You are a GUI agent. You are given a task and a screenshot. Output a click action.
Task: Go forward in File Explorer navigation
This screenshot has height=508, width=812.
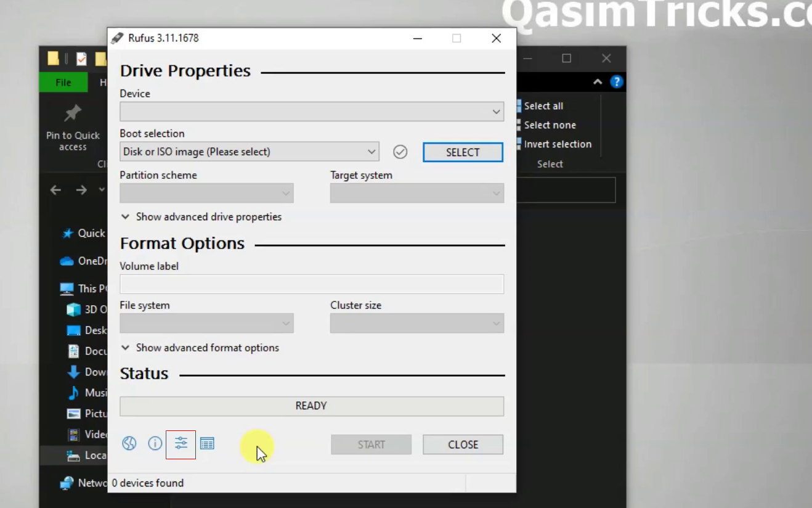pyautogui.click(x=81, y=190)
